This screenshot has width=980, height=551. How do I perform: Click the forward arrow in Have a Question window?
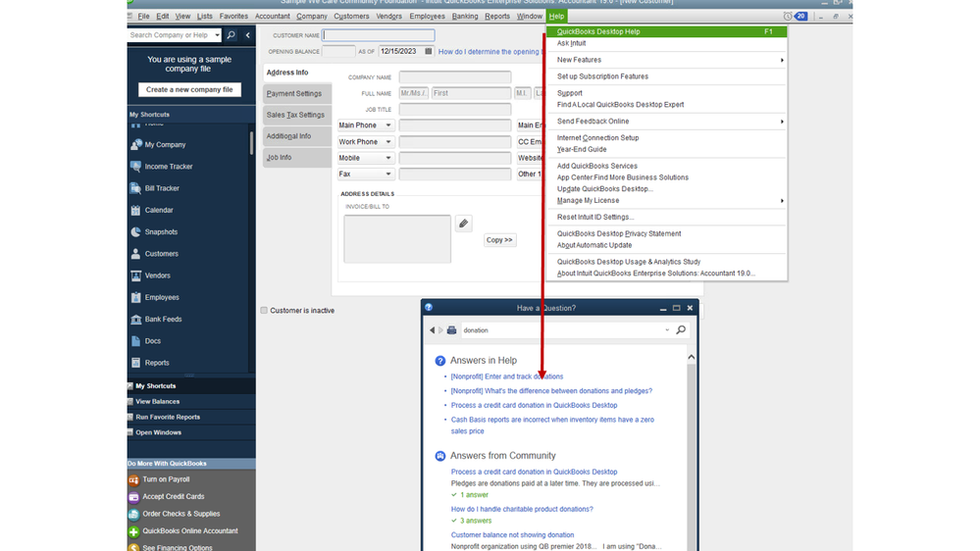(x=440, y=329)
